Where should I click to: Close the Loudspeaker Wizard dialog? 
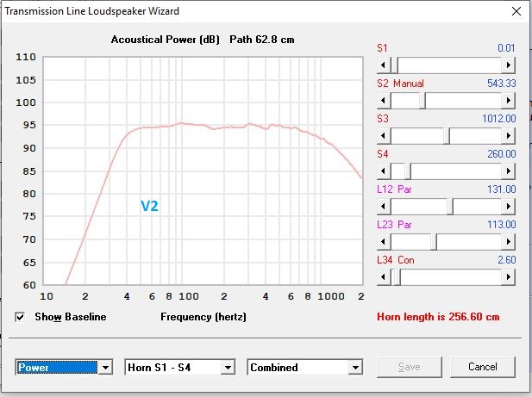(516, 11)
